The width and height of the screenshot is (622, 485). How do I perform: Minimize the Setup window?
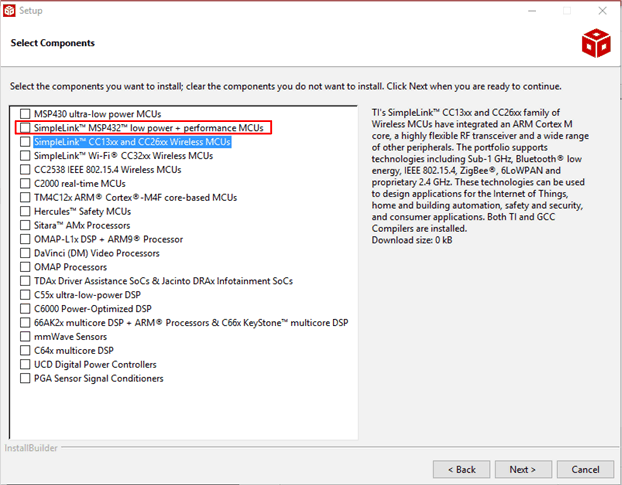point(532,11)
